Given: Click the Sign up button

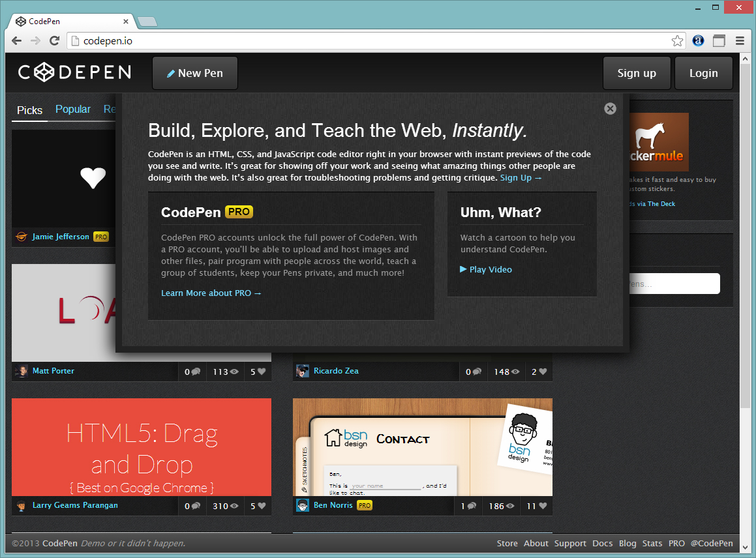Looking at the screenshot, I should [x=637, y=73].
